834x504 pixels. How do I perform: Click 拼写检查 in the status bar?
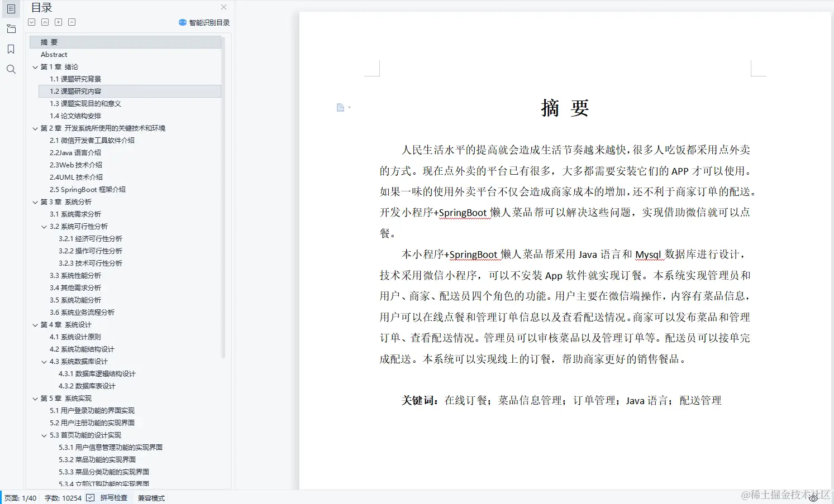114,498
